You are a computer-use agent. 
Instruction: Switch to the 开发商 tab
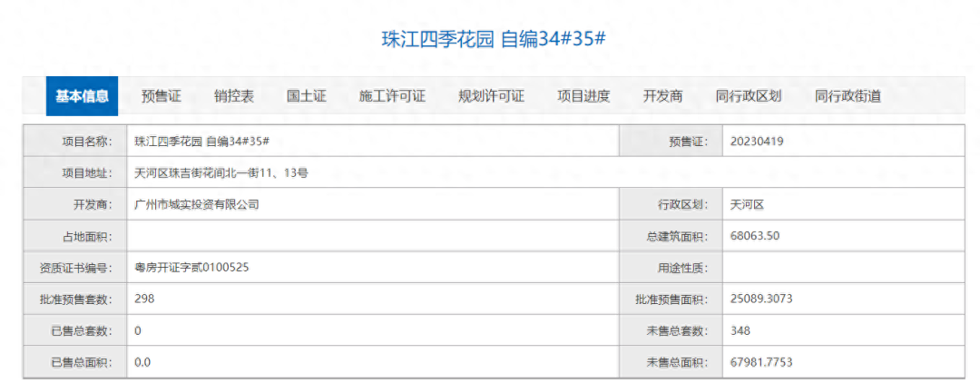pyautogui.click(x=662, y=96)
